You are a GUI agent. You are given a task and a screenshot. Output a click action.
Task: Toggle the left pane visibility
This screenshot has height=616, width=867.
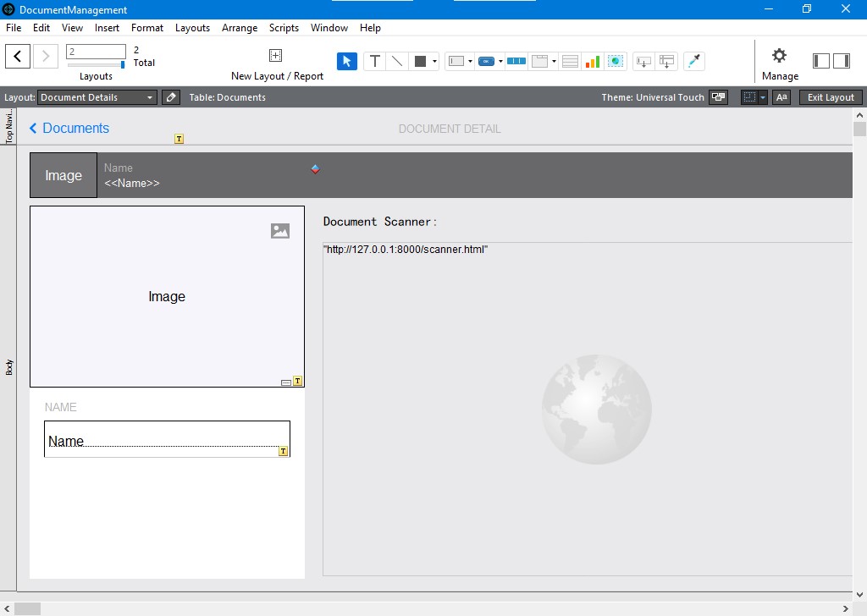point(820,61)
